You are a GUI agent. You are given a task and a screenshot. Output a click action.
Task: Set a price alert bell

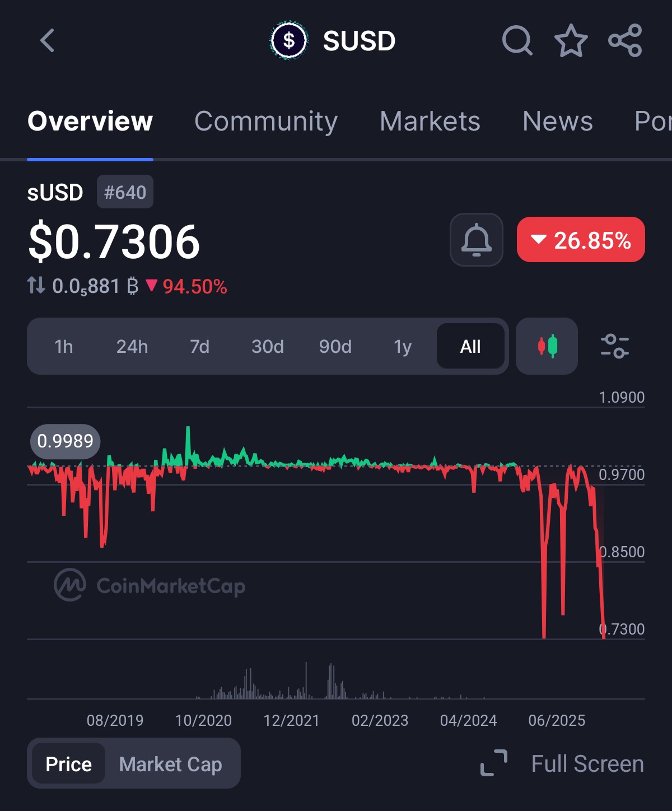pos(476,240)
